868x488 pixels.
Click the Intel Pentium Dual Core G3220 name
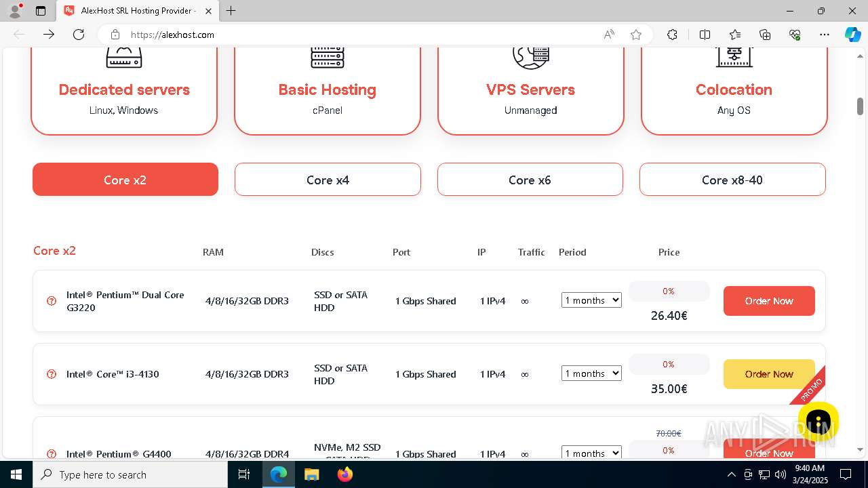tap(125, 302)
